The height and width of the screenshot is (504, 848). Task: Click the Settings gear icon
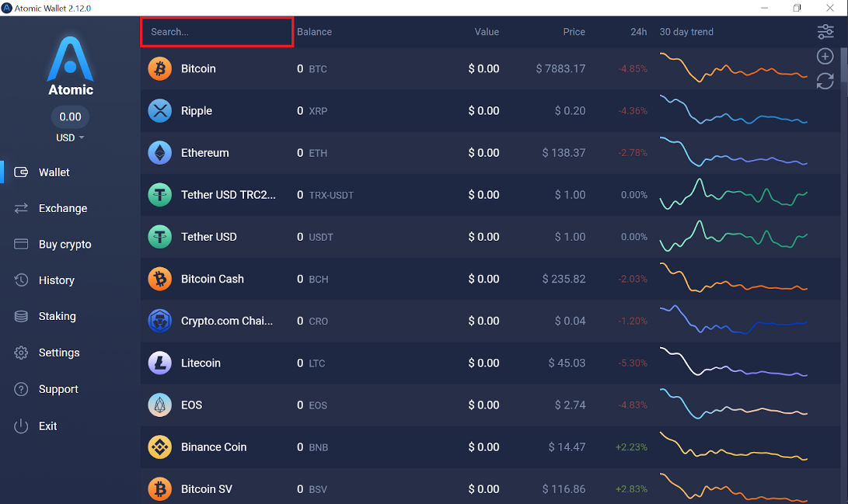click(21, 353)
